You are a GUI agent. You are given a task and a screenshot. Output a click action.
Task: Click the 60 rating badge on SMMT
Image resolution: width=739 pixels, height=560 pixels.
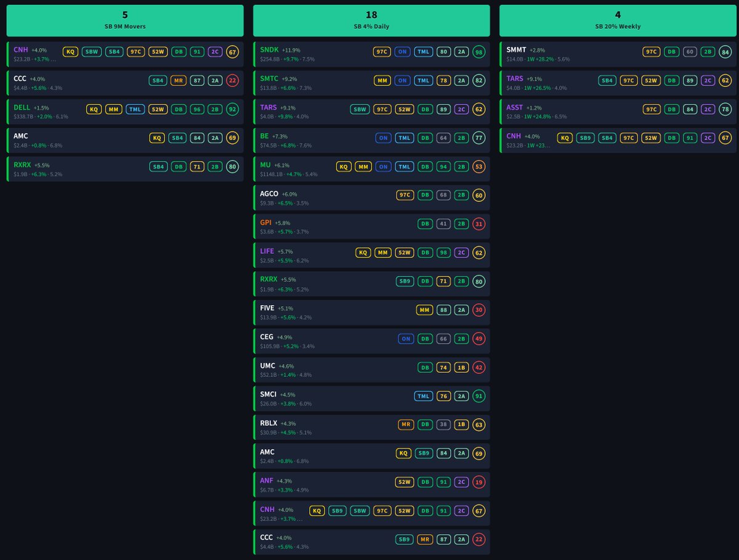click(689, 52)
